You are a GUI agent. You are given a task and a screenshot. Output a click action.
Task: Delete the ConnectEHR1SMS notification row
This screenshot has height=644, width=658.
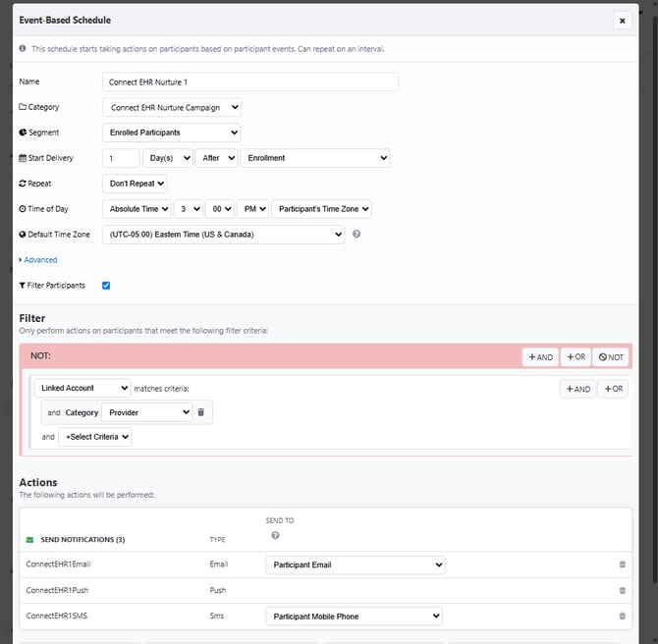(622, 616)
